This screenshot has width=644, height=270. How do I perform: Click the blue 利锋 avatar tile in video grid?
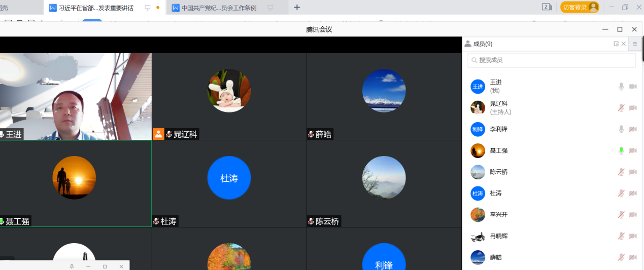[x=384, y=257]
